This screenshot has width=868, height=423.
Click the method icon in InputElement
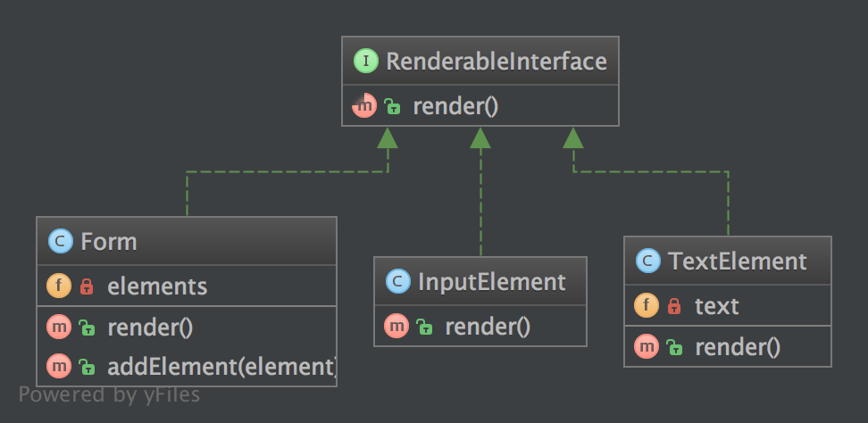pos(397,327)
